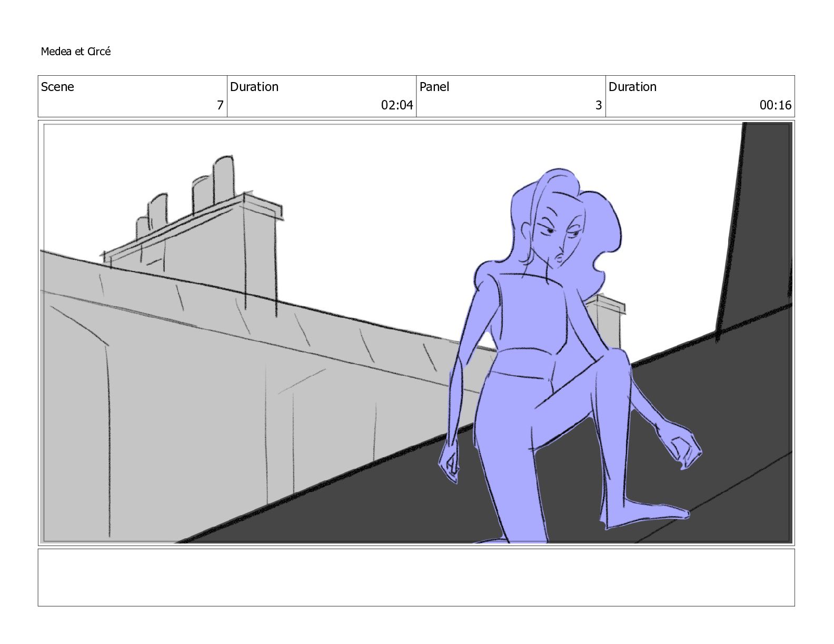Click the 'Panel' header label
Viewport: 834px width, 644px height.
click(434, 87)
